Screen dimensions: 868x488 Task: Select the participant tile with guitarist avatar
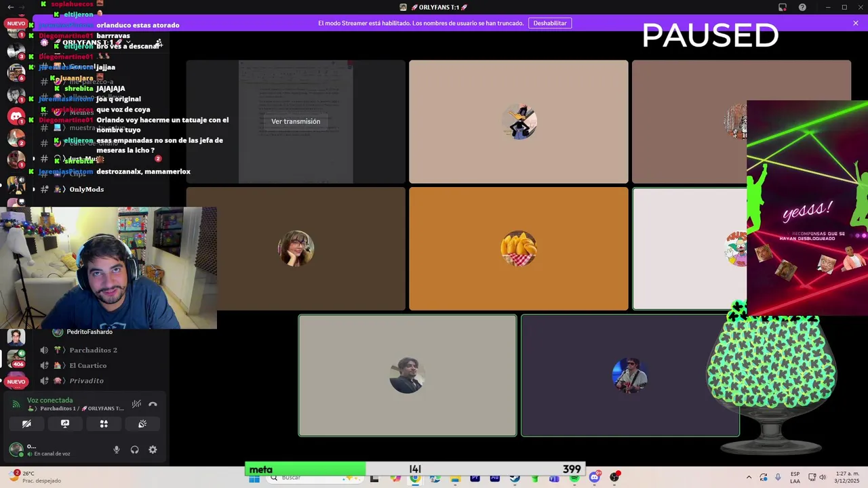630,375
